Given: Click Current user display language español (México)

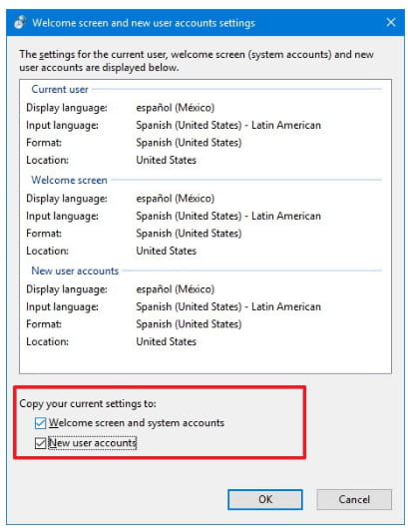Looking at the screenshot, I should pyautogui.click(x=176, y=108).
